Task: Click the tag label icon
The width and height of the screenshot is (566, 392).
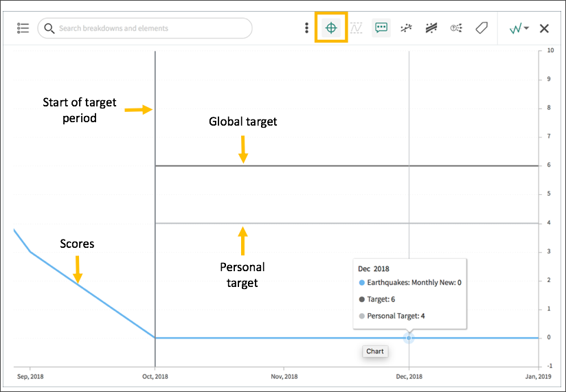Action: 482,28
